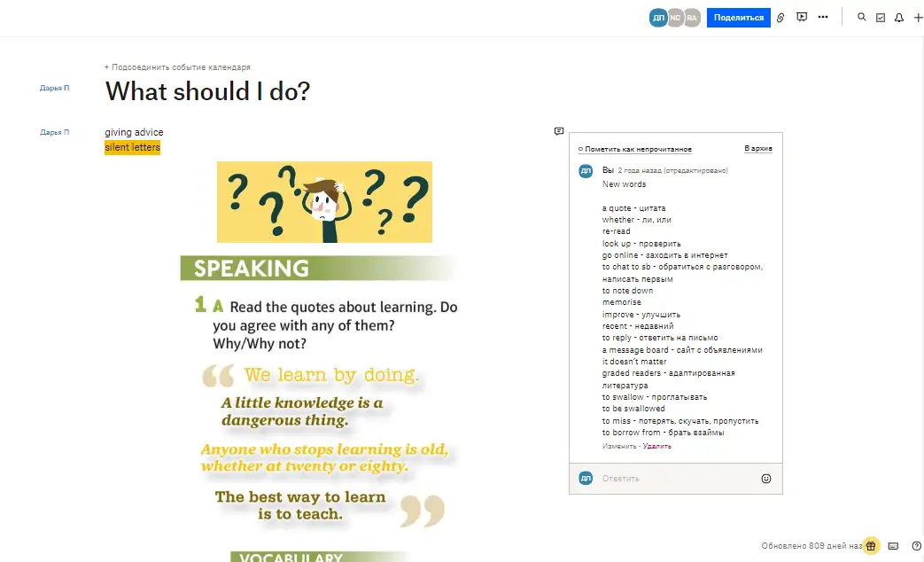
Task: Open search with magnifier icon
Action: 861,17
